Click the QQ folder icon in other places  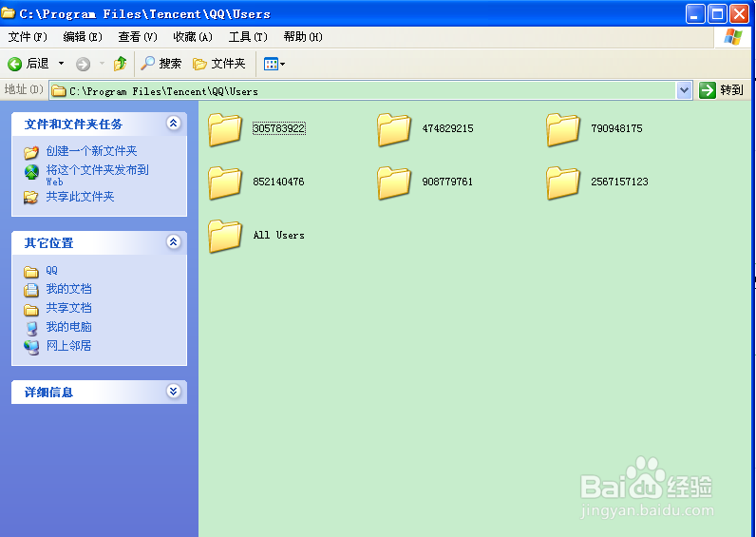click(x=30, y=272)
